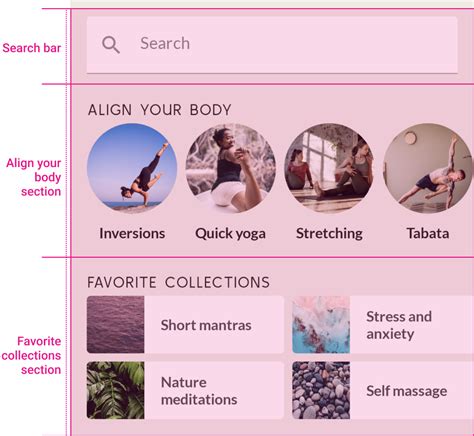Click the Stress and anxiety abstract thumbnail

[321, 325]
